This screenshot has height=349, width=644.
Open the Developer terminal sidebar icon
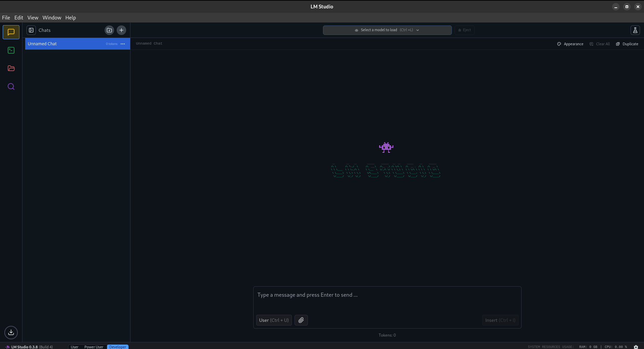[11, 50]
